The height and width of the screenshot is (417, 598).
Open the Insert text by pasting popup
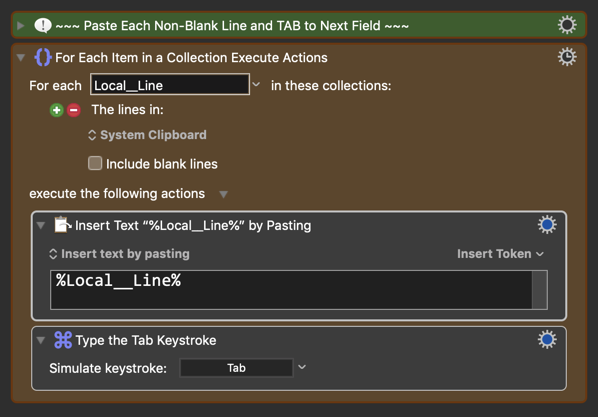(x=119, y=254)
